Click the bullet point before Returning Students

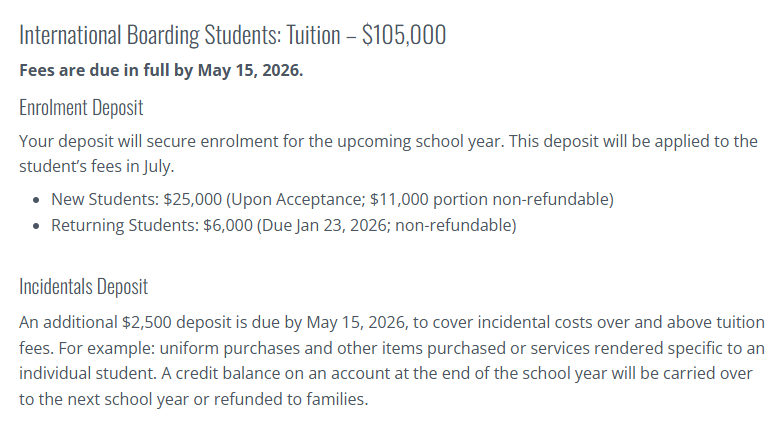click(x=36, y=226)
